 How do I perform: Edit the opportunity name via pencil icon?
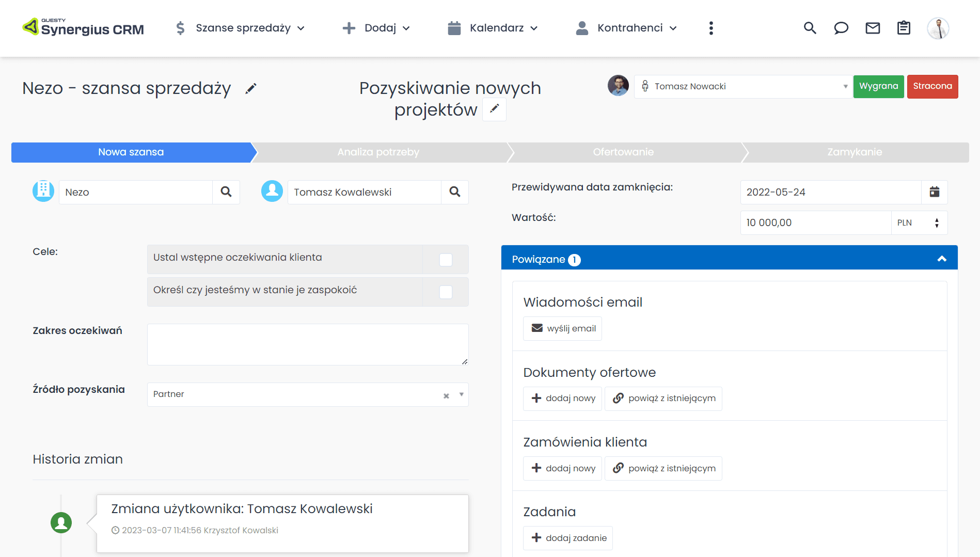tap(250, 89)
